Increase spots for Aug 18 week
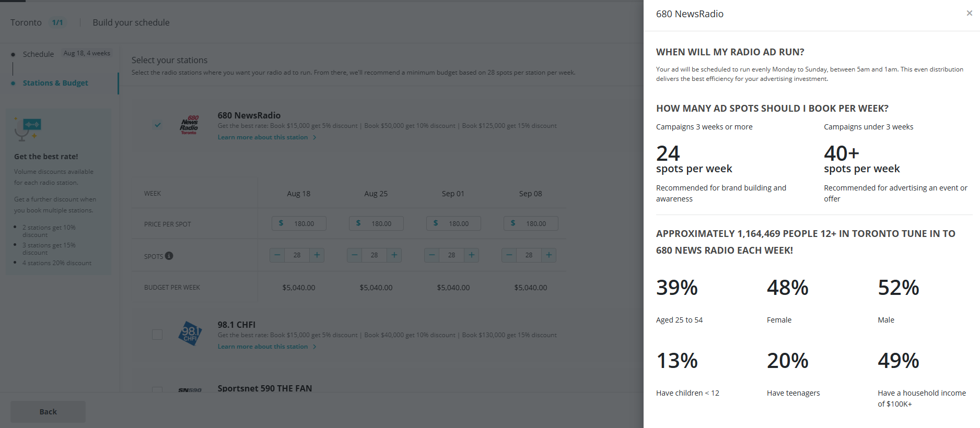 [x=317, y=255]
